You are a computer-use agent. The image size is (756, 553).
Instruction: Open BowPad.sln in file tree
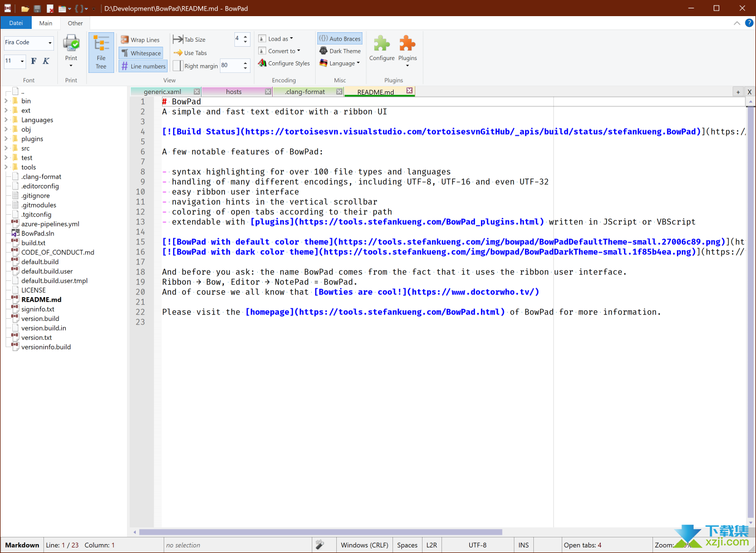[x=38, y=234]
